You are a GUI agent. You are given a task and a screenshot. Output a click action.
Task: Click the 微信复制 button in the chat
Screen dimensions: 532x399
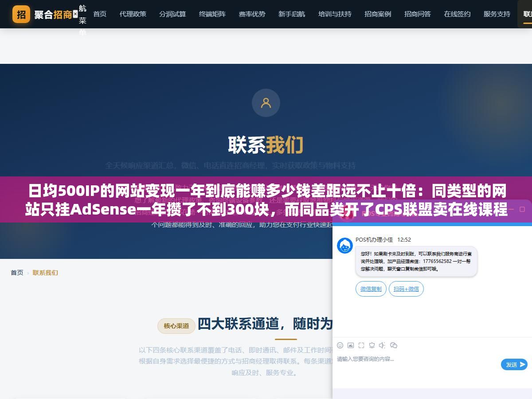pos(371,289)
